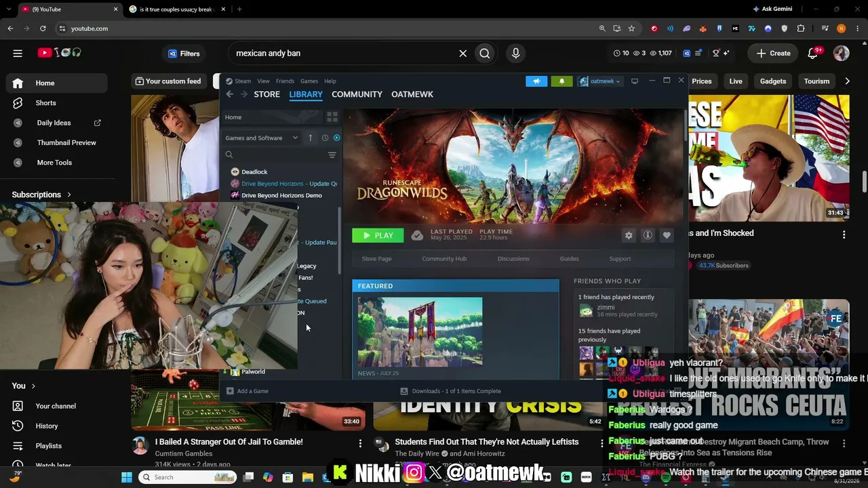This screenshot has height=488, width=868.
Task: Open Steam library advanced filter settings
Action: click(332, 155)
